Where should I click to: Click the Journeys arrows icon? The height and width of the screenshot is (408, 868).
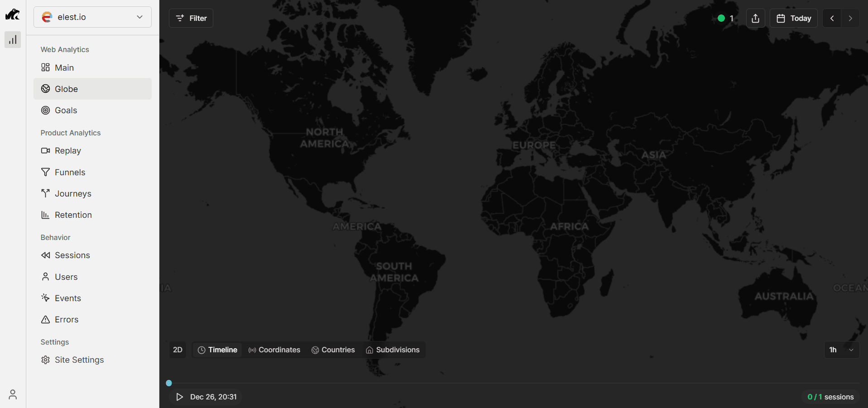click(x=45, y=193)
